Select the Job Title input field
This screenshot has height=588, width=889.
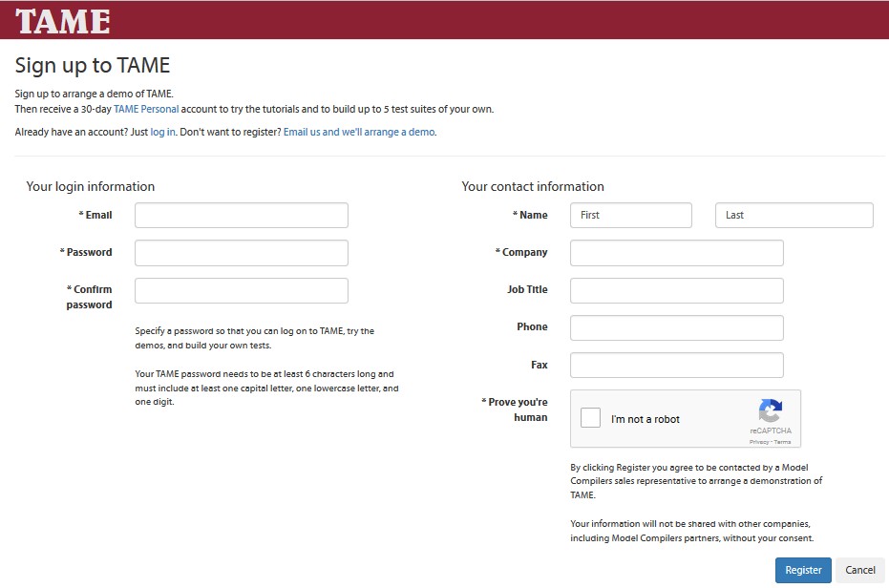677,290
